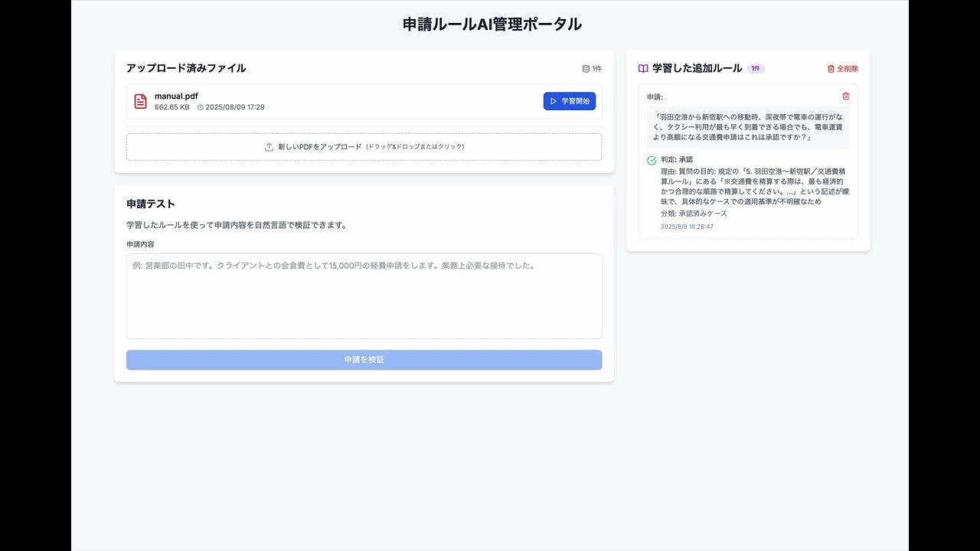Click 新しいPDFをアップロード drop area

point(364,147)
